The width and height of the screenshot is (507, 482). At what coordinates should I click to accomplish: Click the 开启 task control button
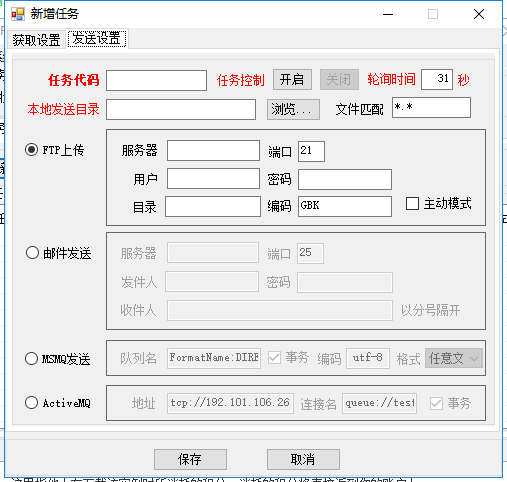pos(292,79)
